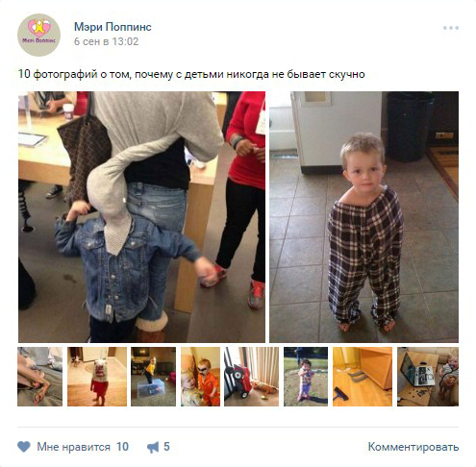The height and width of the screenshot is (467, 476).
Task: Open the thumbnail of kids in orange pajamas
Action: click(200, 377)
